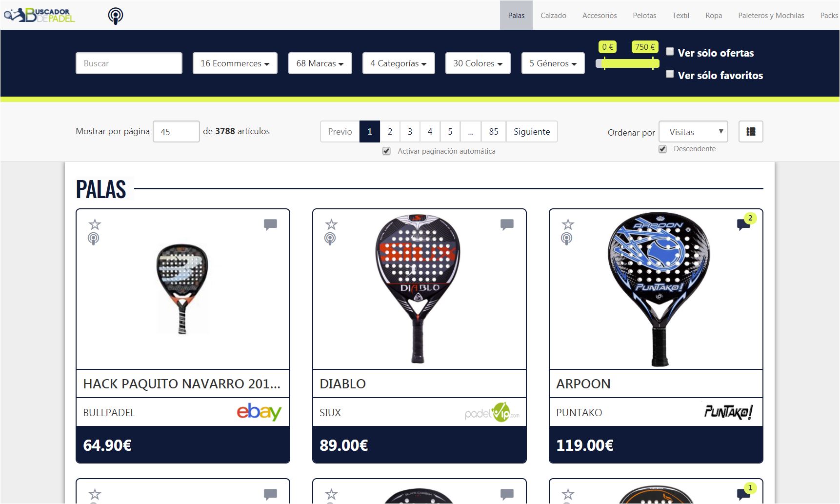This screenshot has height=504, width=840.
Task: Enable Ver sólo favoritos checkbox
Action: coord(670,74)
